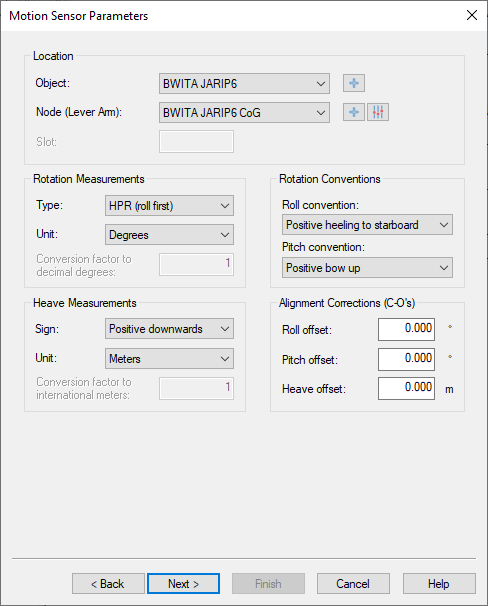This screenshot has height=606, width=488.
Task: Open rotation Type dropdown HPR (roll first)
Action: pyautogui.click(x=169, y=206)
